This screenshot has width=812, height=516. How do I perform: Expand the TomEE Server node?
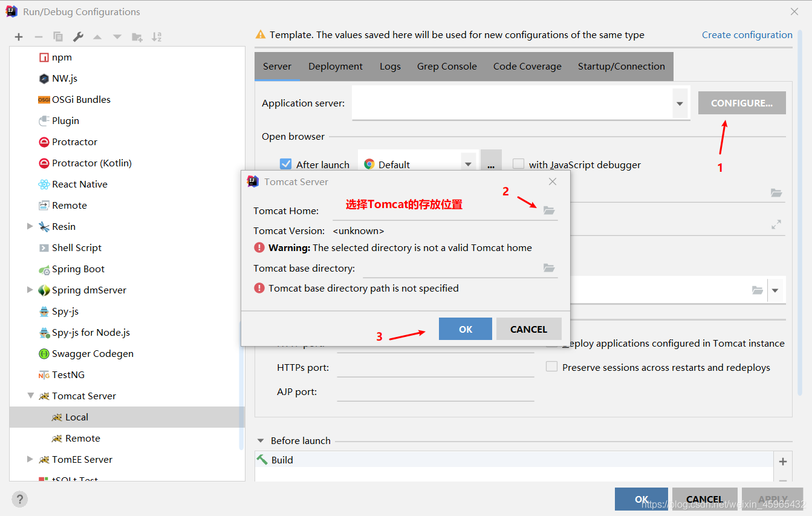click(30, 459)
